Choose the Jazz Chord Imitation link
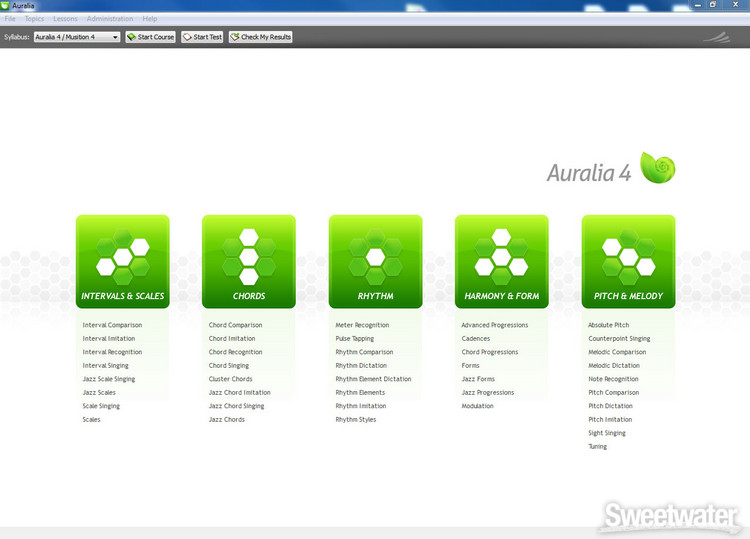Viewport: 750px width, 539px height. [x=239, y=393]
